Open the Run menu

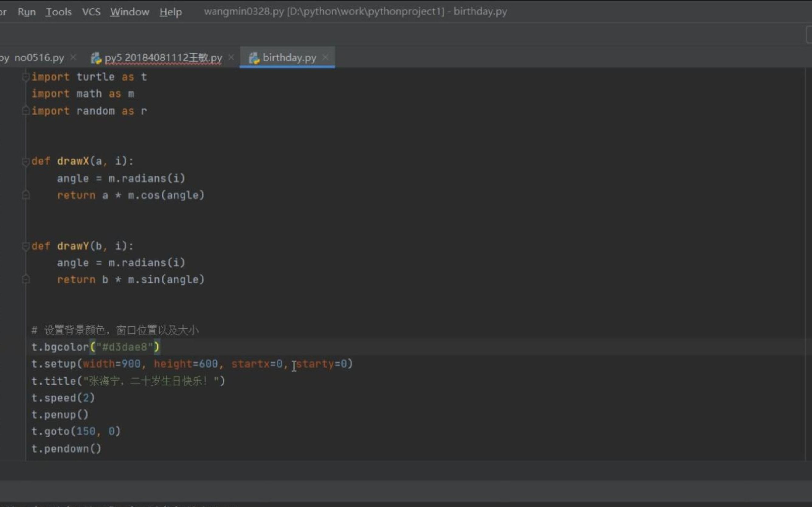pos(26,12)
